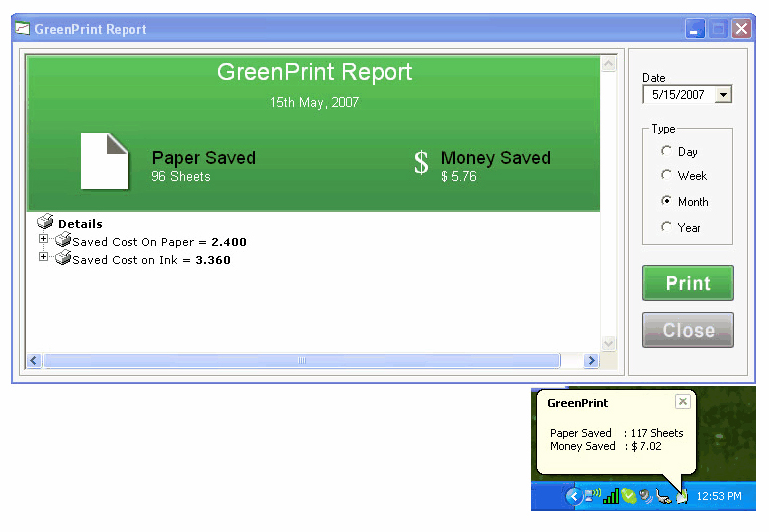
Task: Dismiss the GreenPrint balloon notification
Action: click(x=682, y=401)
